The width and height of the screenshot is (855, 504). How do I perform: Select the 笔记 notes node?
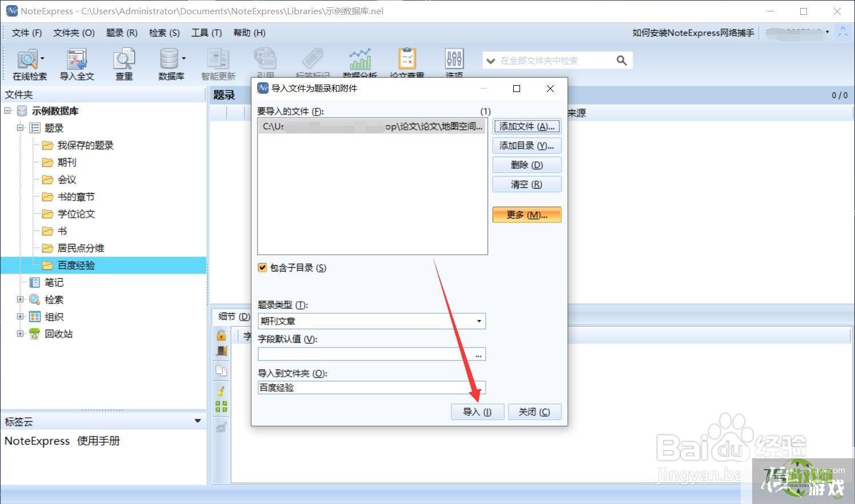click(54, 282)
